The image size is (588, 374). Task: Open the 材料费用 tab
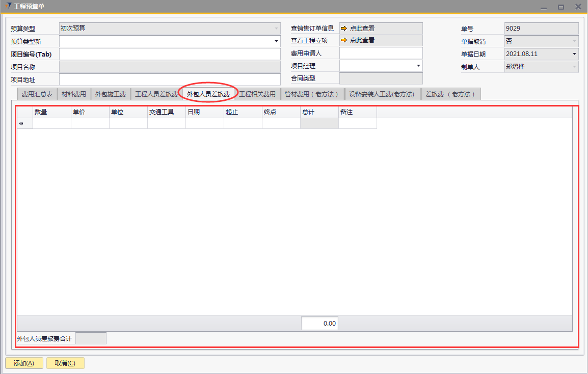click(74, 94)
